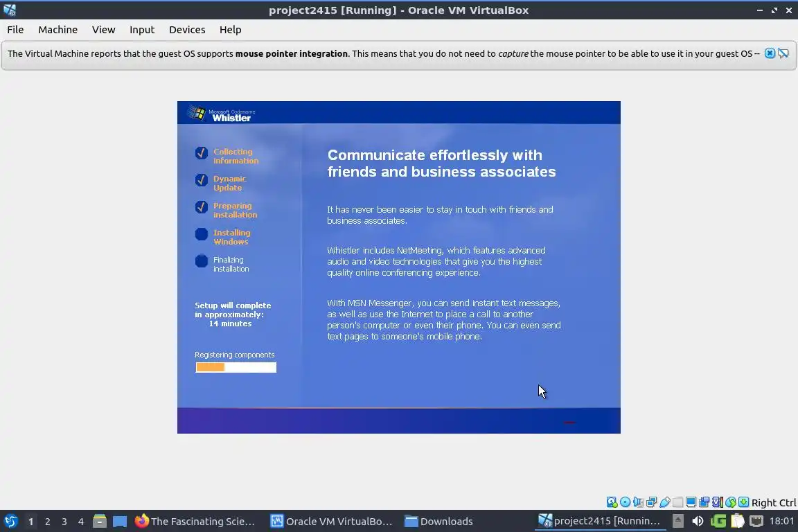798x532 pixels.
Task: Click the display status monitor icon
Action: point(691,502)
